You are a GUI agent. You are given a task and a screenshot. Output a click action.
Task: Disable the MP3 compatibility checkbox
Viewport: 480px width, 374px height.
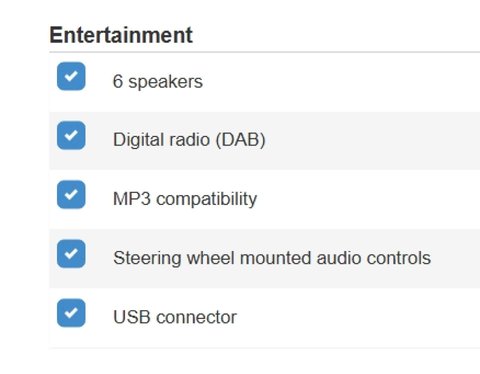click(x=71, y=195)
